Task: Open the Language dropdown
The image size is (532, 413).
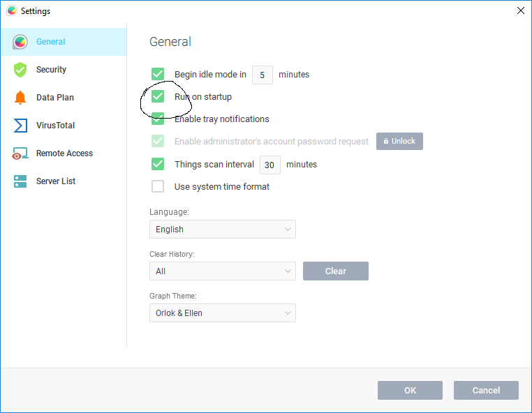Action: (222, 229)
